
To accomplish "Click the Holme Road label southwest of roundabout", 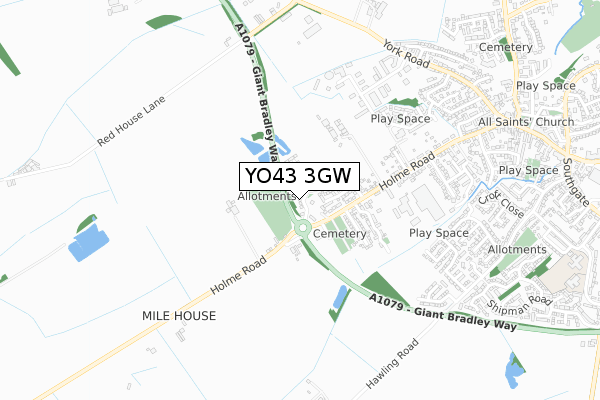I will point(238,275).
